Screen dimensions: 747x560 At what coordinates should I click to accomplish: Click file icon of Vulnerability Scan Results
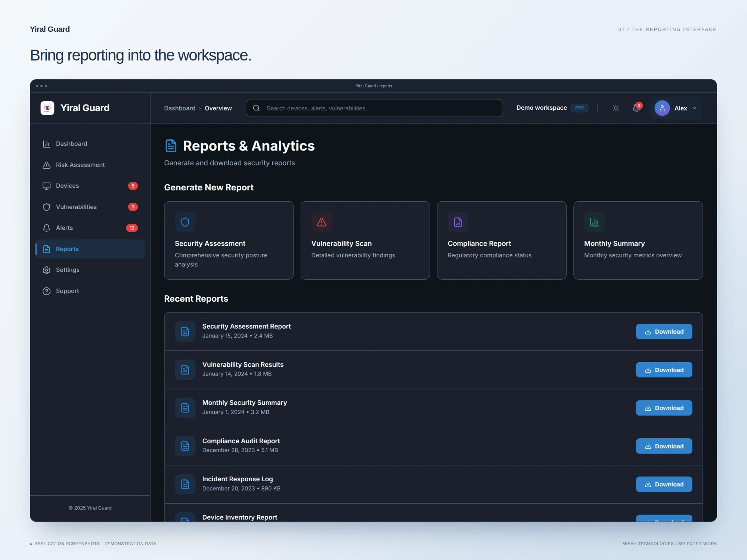point(185,370)
